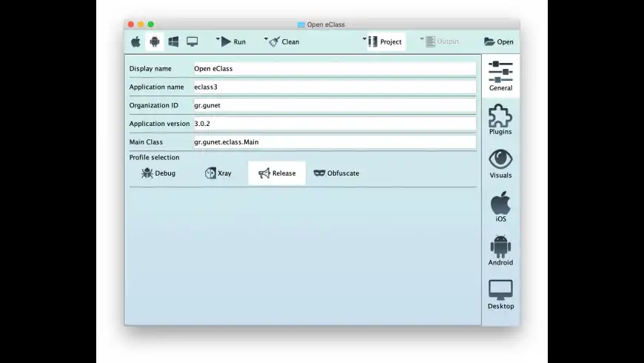This screenshot has width=644, height=363.
Task: Select the Xray profile
Action: 218,173
